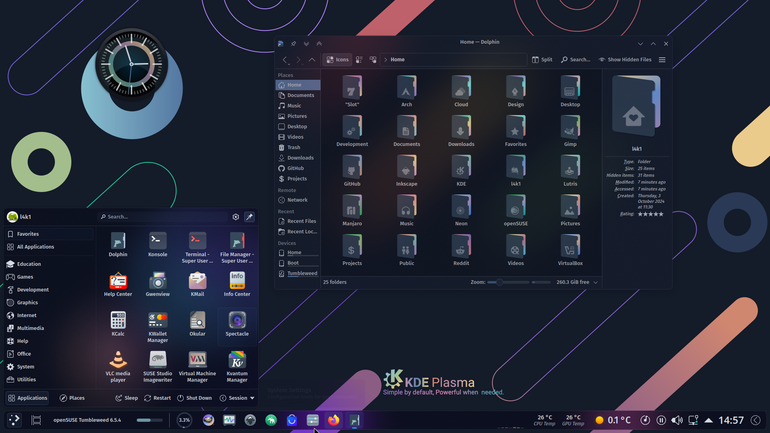This screenshot has width=770, height=433.
Task: Click the launcher search field
Action: coord(163,216)
